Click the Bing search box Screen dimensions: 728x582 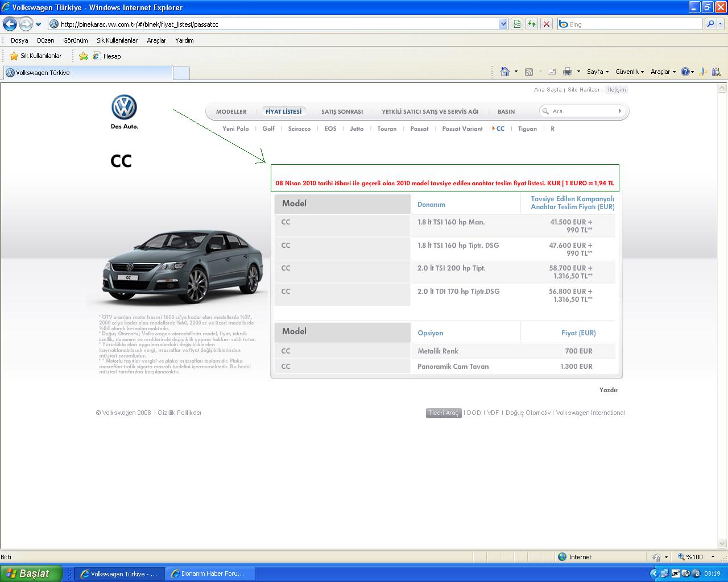coord(630,24)
